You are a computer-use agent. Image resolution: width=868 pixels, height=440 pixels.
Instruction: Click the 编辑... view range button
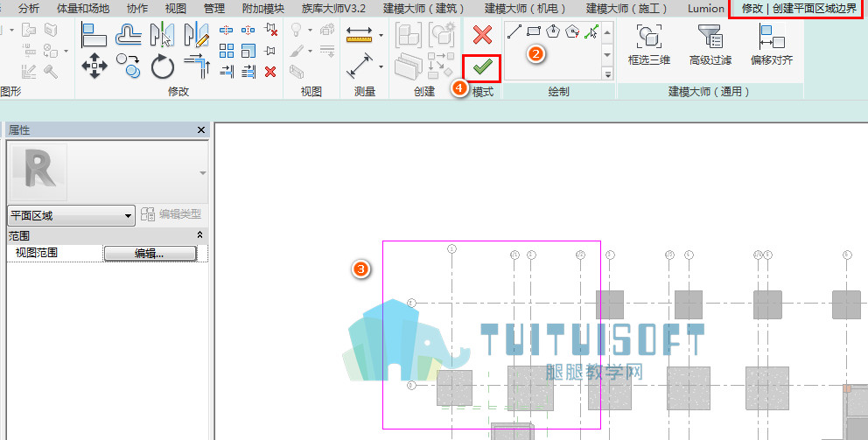(150, 254)
